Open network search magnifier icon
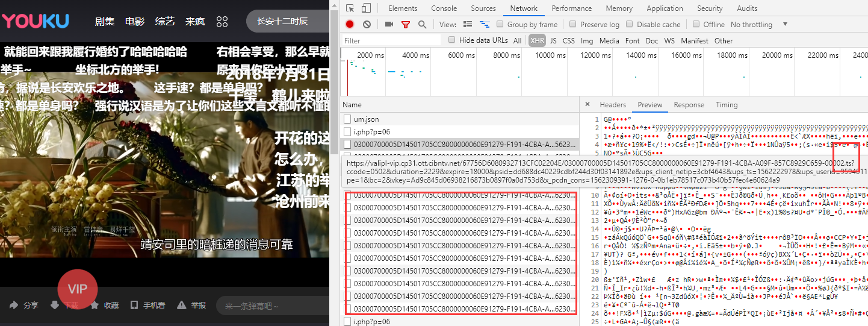 (x=422, y=24)
